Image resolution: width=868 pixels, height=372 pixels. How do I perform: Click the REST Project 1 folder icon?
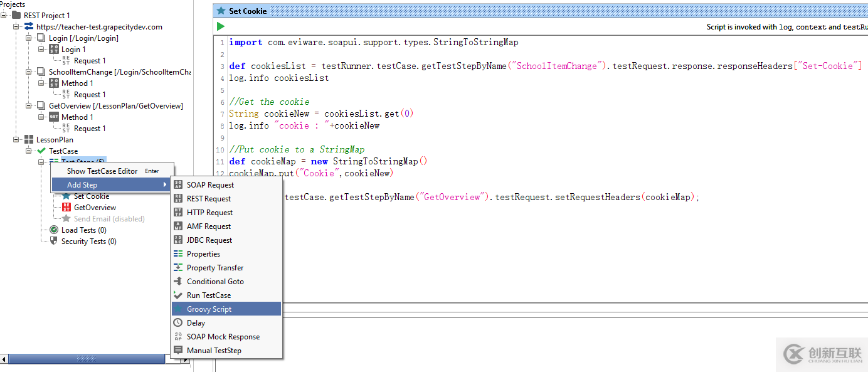16,15
